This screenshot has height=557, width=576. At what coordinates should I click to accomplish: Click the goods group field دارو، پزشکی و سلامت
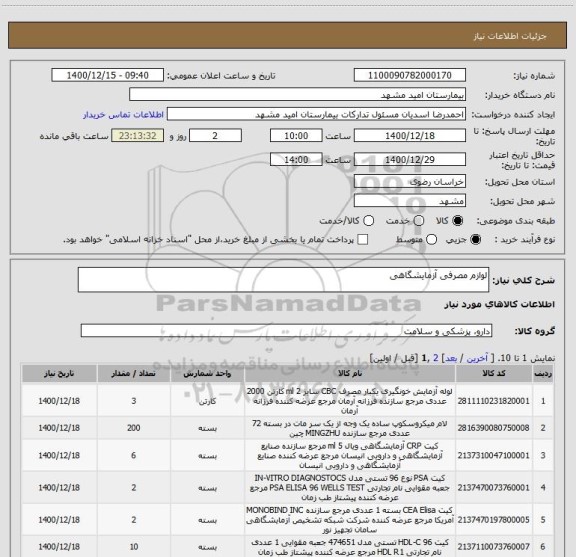click(286, 331)
